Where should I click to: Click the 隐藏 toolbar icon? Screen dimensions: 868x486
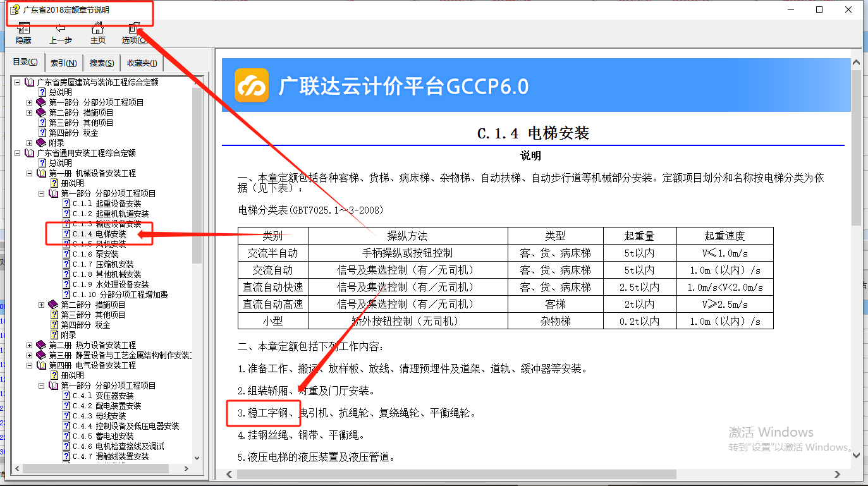(23, 28)
